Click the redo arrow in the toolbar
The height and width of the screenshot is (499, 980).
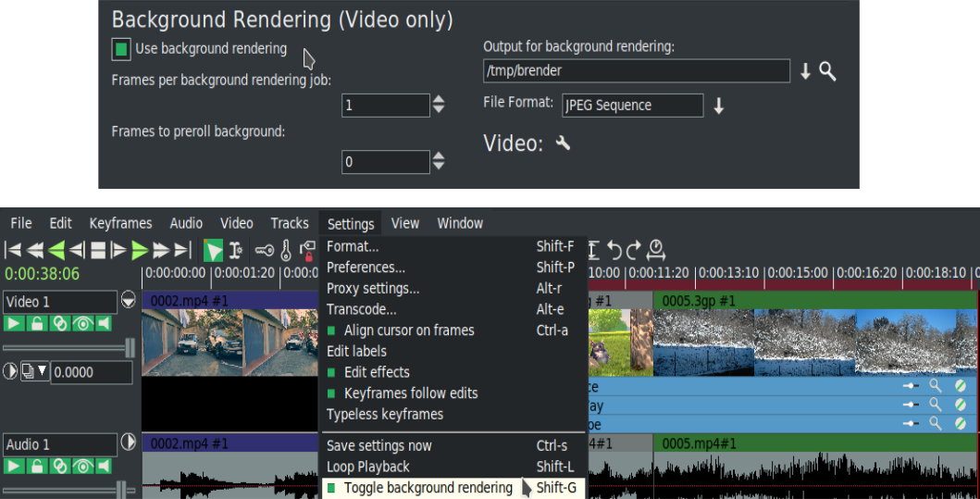[634, 250]
